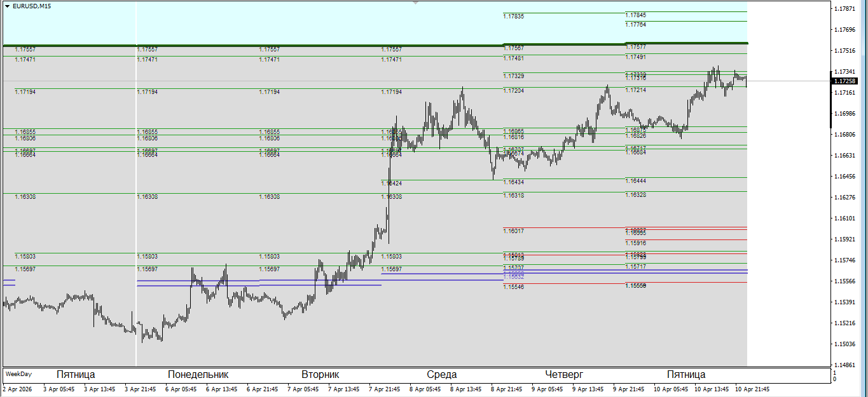Select the 1.17845 level label
The height and width of the screenshot is (397, 868).
click(x=635, y=15)
